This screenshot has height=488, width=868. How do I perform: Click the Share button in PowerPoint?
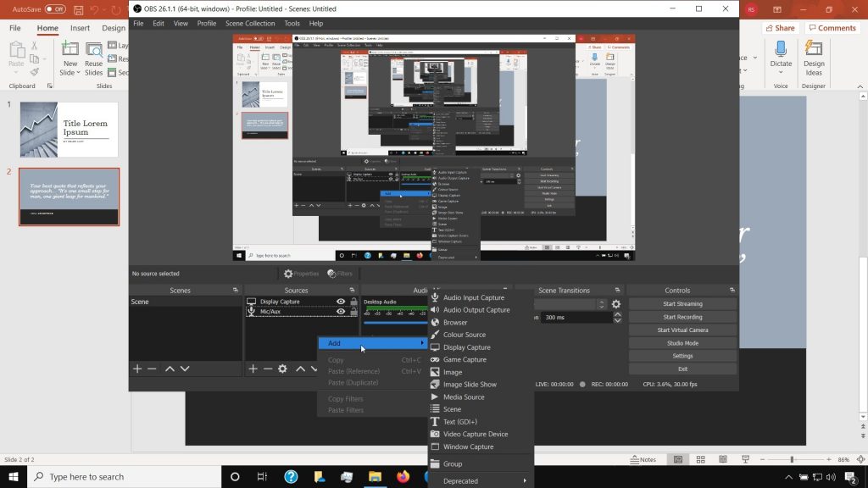pos(780,28)
